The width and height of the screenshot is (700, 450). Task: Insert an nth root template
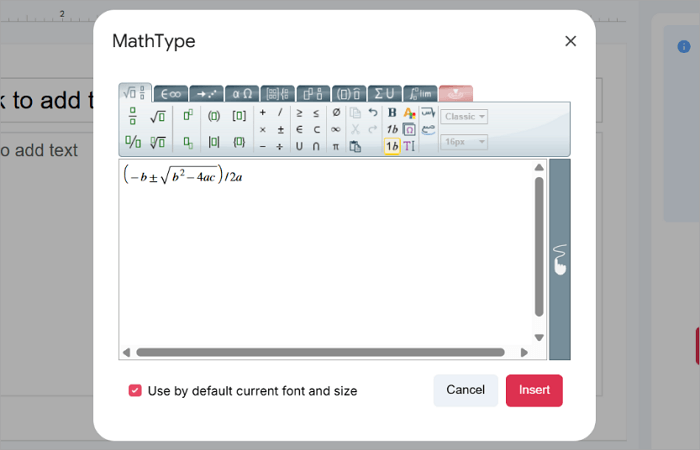(x=158, y=142)
